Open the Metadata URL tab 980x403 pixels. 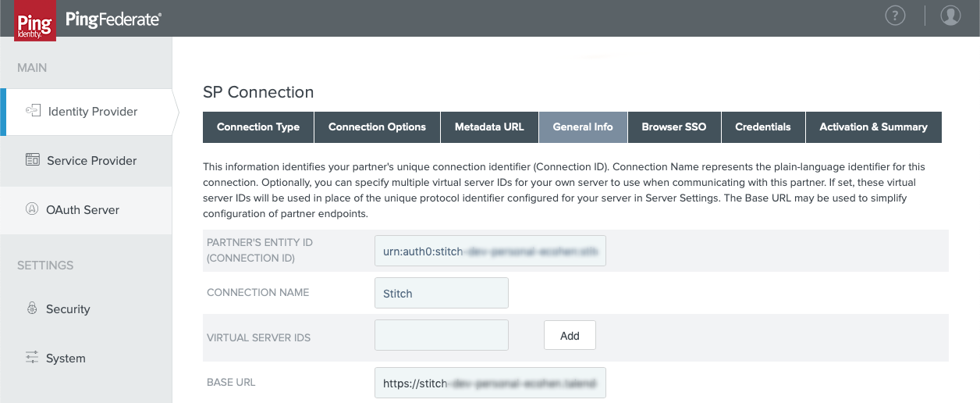pos(489,127)
